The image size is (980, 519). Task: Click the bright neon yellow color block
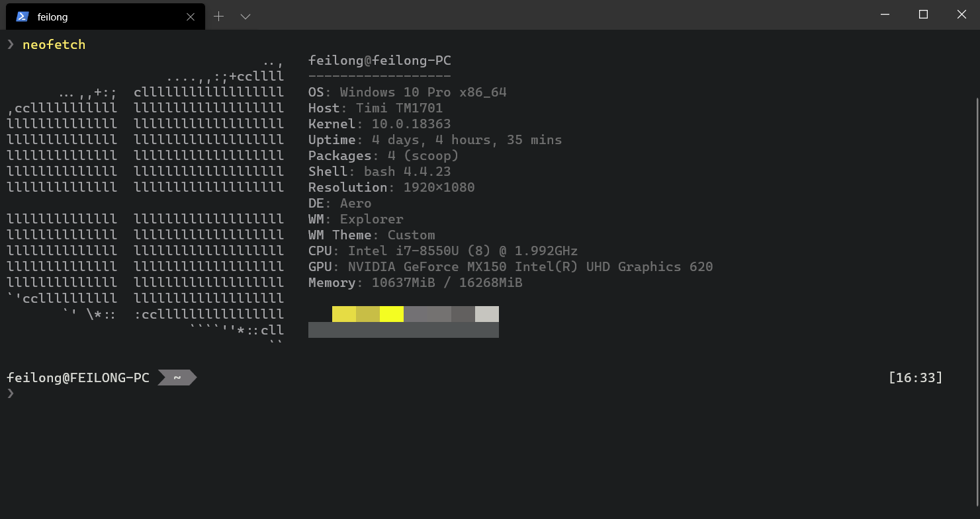(x=392, y=314)
